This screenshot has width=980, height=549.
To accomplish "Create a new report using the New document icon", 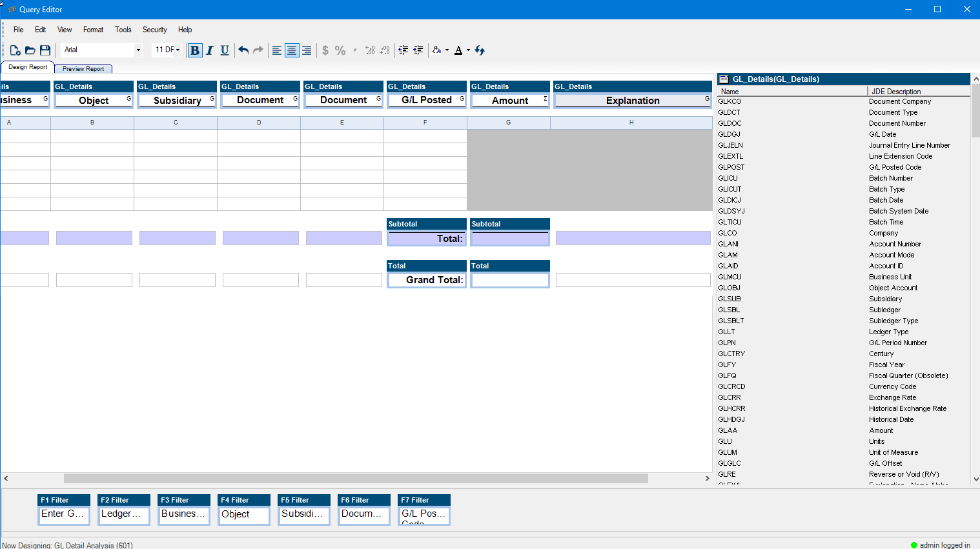I will coord(14,50).
